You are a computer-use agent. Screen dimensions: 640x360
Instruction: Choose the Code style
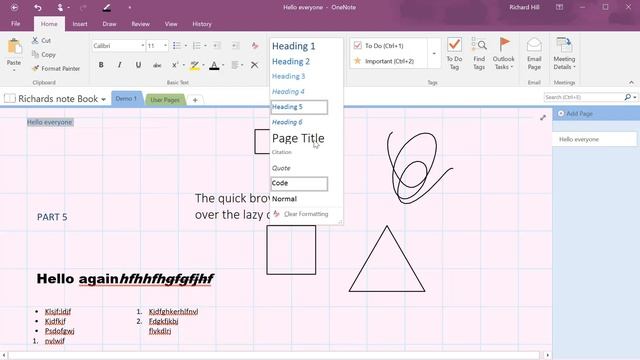tap(299, 183)
